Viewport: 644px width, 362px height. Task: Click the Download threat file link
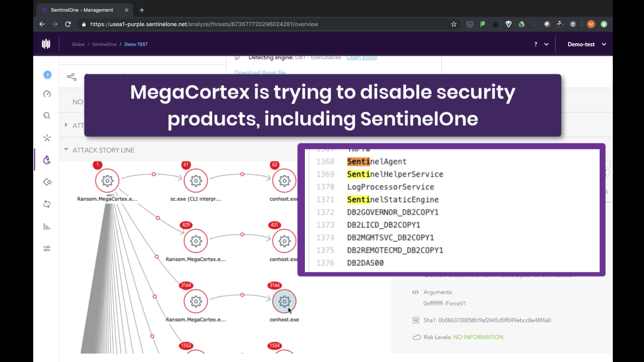click(x=260, y=72)
